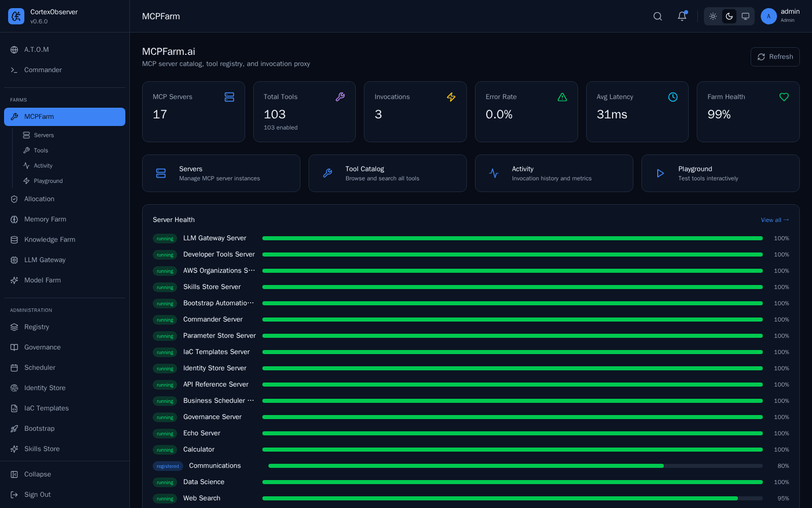The image size is (812, 508).
Task: Open Tools sub-item under MCPFarm
Action: (x=71, y=150)
